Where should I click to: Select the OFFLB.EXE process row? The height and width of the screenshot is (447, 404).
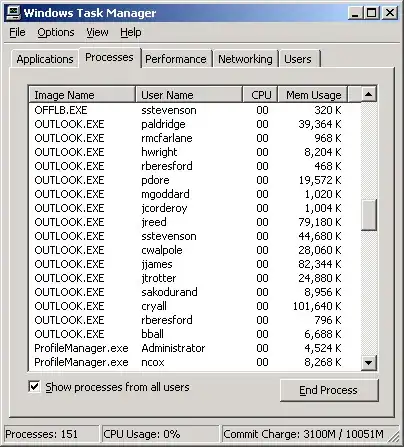pyautogui.click(x=195, y=110)
